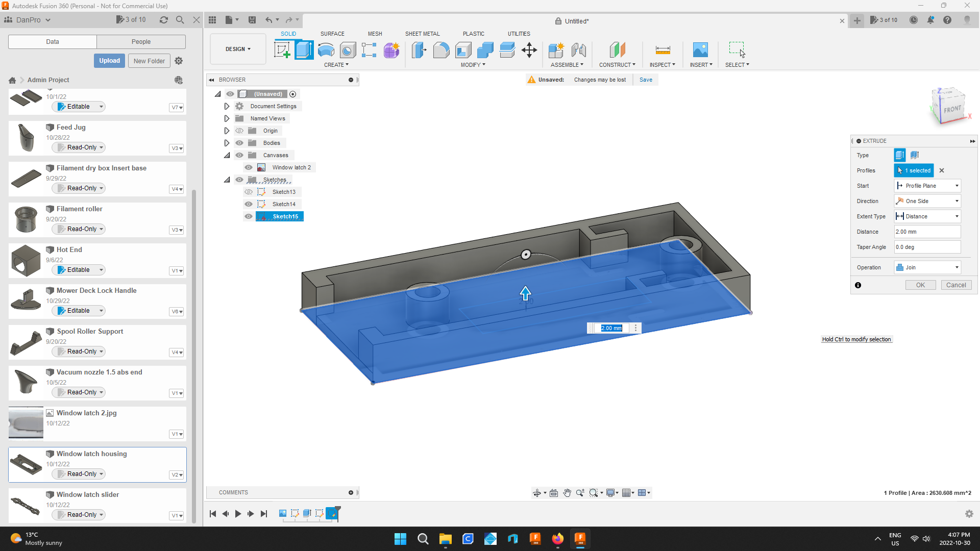980x551 pixels.
Task: Expand the Document Settings tree node
Action: coord(227,106)
